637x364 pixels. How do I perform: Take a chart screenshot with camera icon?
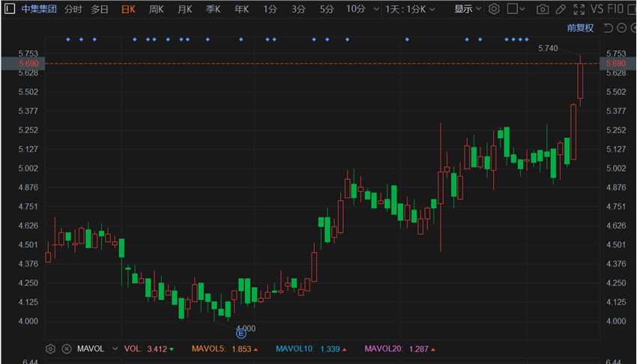(543, 9)
